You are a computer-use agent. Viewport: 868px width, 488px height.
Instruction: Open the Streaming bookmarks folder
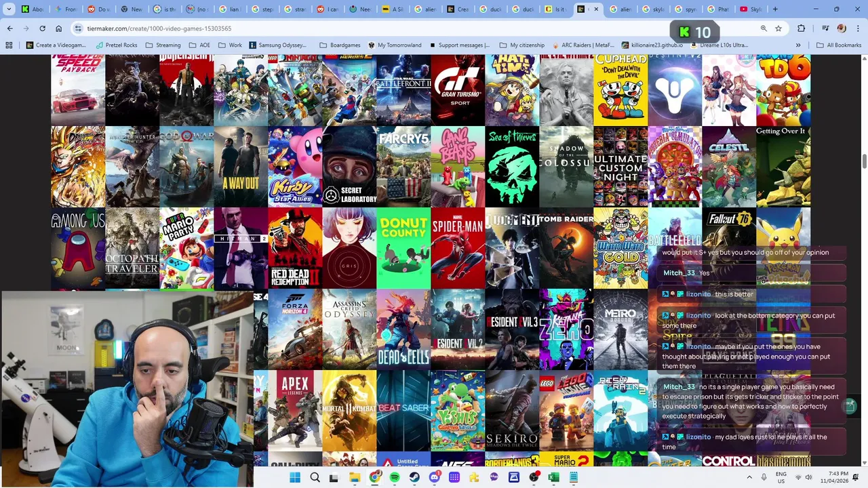point(162,45)
